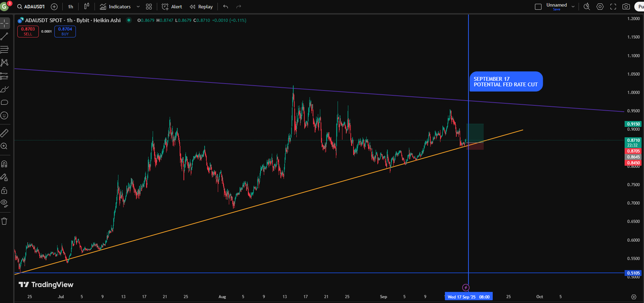The width and height of the screenshot is (644, 303).
Task: Select the geometric shapes tool
Action: 5,102
